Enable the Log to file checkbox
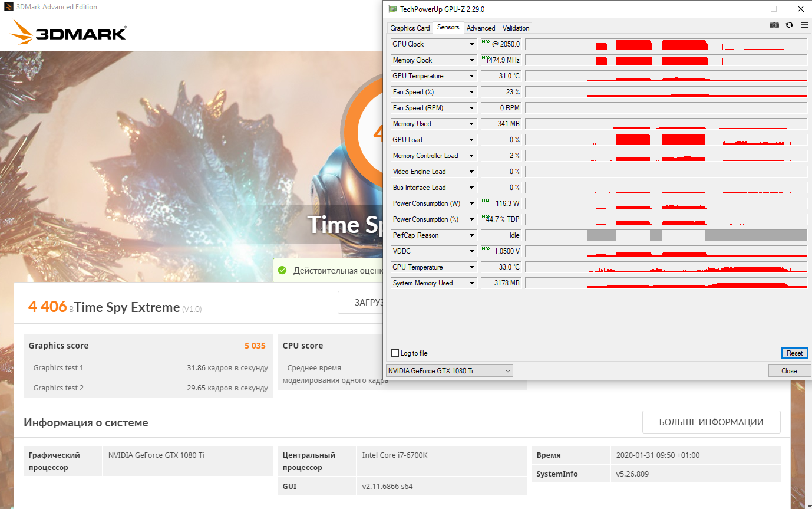The height and width of the screenshot is (509, 812). (395, 353)
